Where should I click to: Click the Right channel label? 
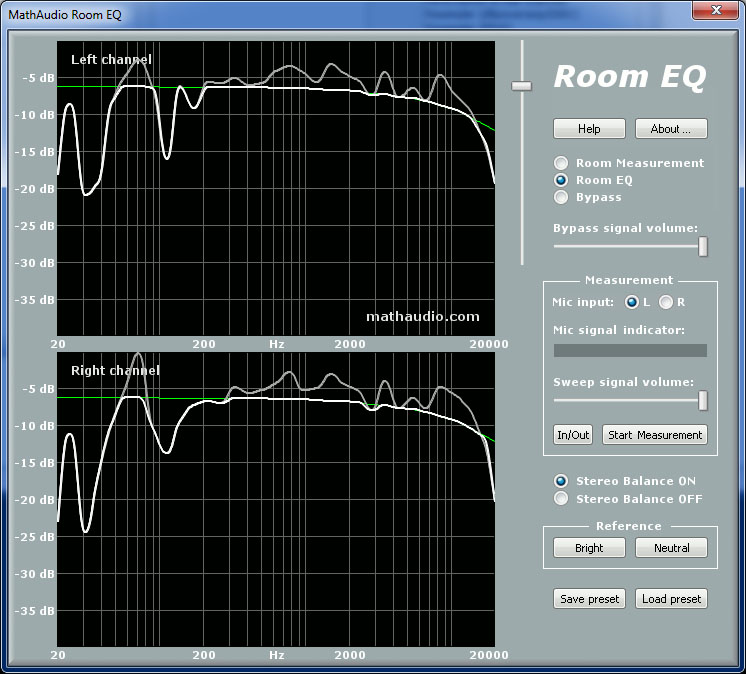115,371
